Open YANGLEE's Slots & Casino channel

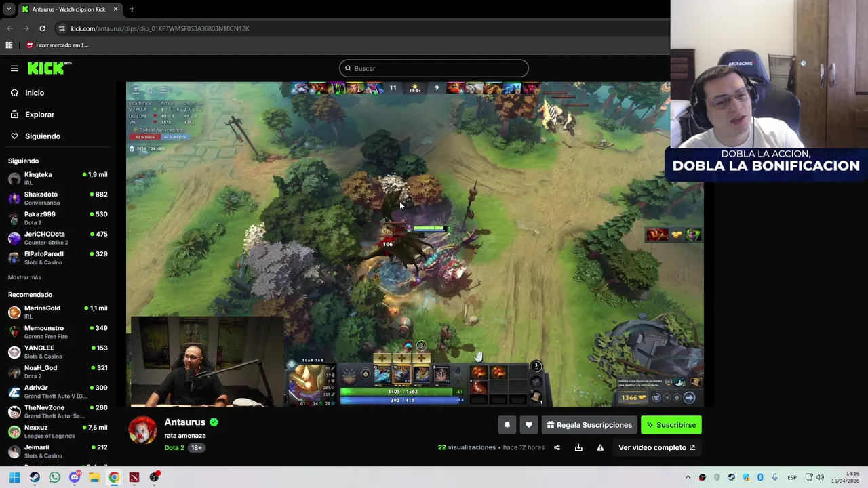(x=58, y=352)
